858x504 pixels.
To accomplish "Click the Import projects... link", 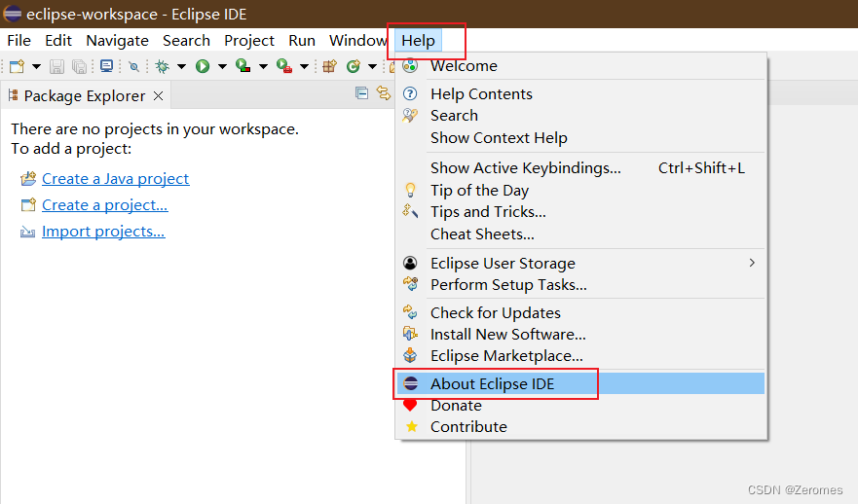I will [x=103, y=232].
